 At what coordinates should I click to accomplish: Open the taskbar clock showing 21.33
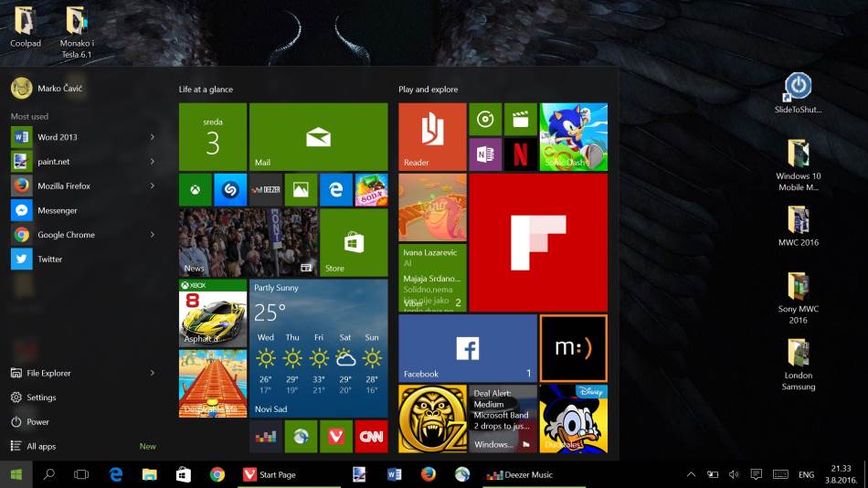click(841, 474)
